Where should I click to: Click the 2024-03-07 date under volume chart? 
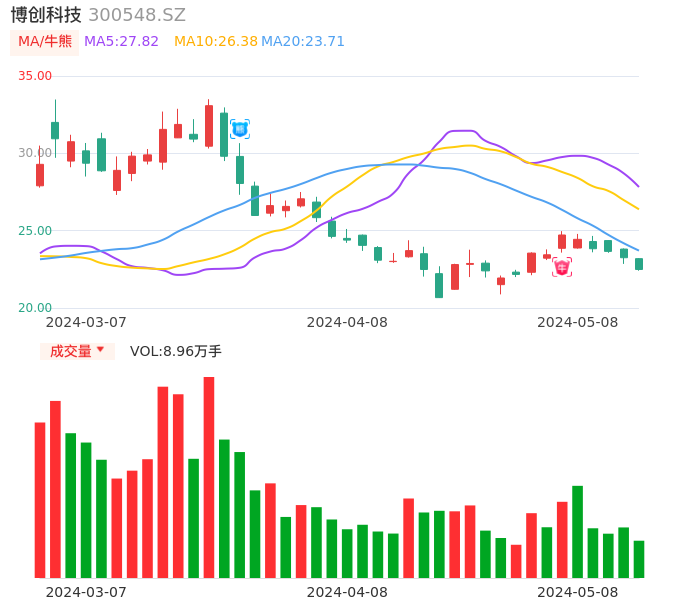(86, 592)
